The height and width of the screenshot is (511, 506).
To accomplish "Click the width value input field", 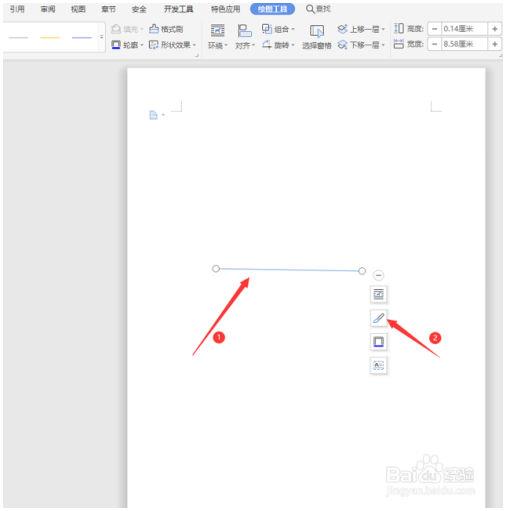I will (464, 44).
